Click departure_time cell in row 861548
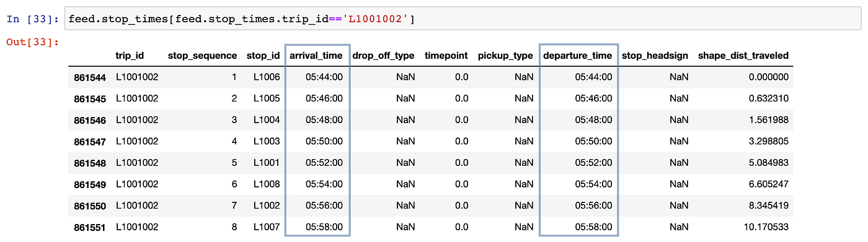868x242 pixels. click(x=594, y=162)
